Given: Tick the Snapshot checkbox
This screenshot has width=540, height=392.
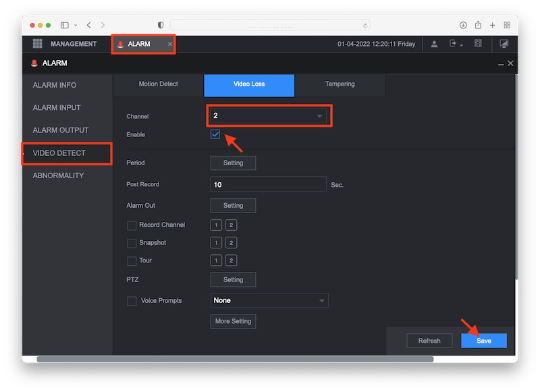Looking at the screenshot, I should pos(132,243).
